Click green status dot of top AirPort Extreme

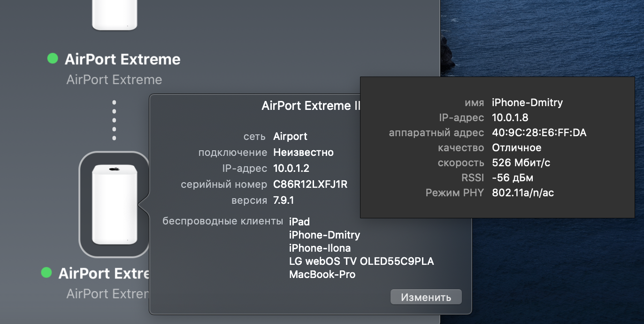click(x=53, y=59)
